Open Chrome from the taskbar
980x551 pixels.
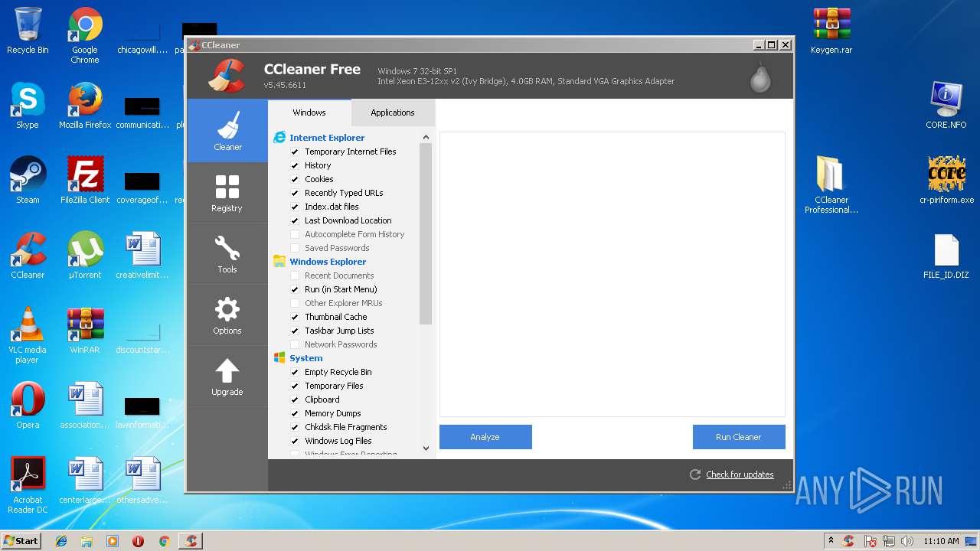[x=164, y=541]
